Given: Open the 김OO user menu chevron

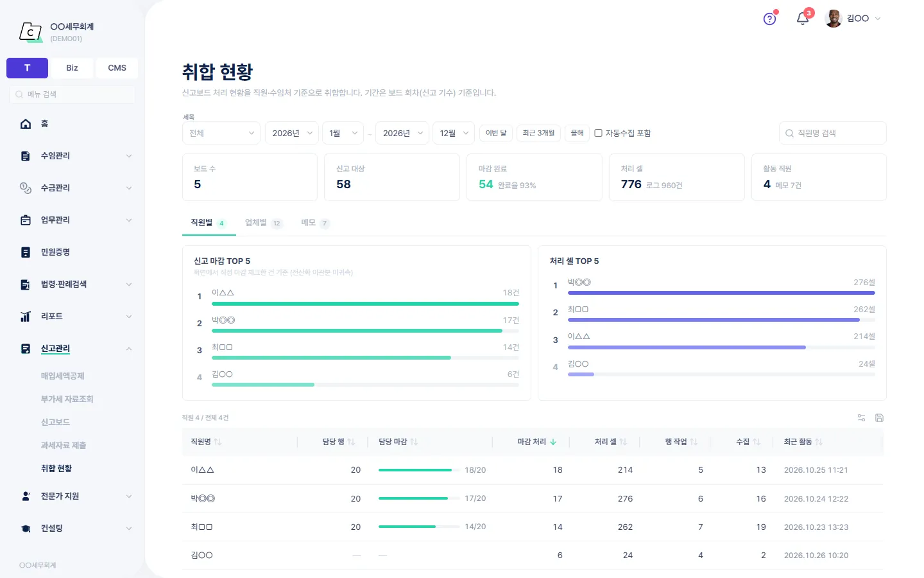Looking at the screenshot, I should click(x=878, y=19).
